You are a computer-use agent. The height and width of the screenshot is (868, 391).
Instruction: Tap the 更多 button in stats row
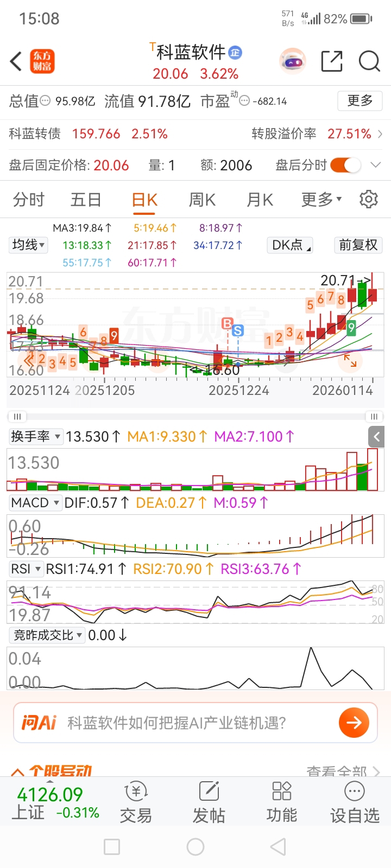click(x=360, y=101)
